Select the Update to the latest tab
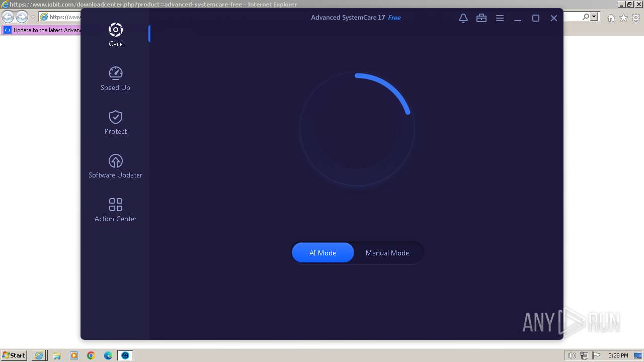 [x=42, y=30]
